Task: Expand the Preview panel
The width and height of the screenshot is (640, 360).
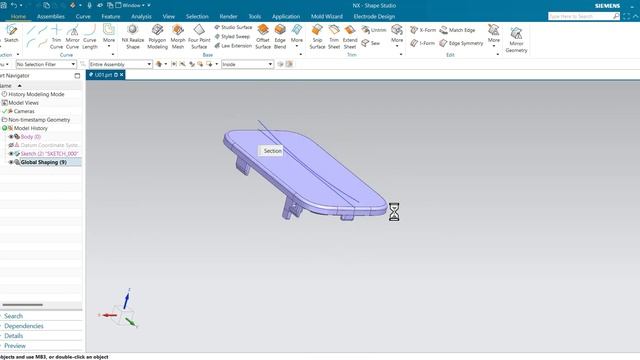Action: [15, 346]
